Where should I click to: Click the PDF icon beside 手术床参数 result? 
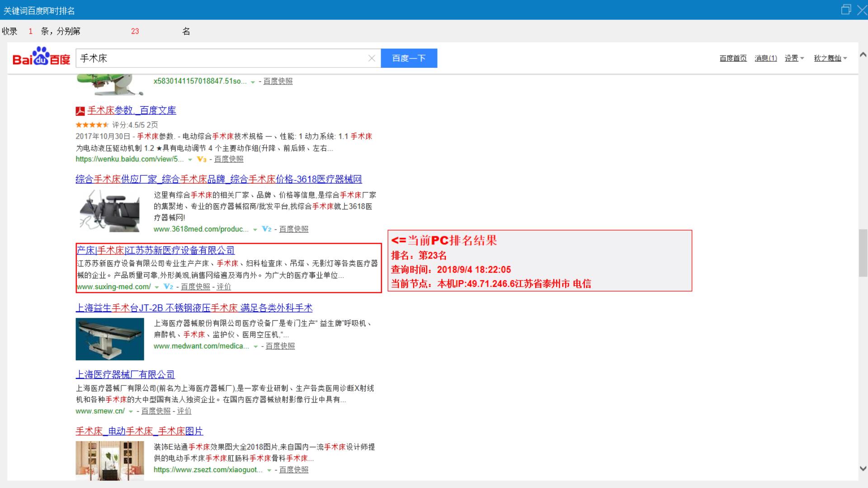tap(80, 111)
